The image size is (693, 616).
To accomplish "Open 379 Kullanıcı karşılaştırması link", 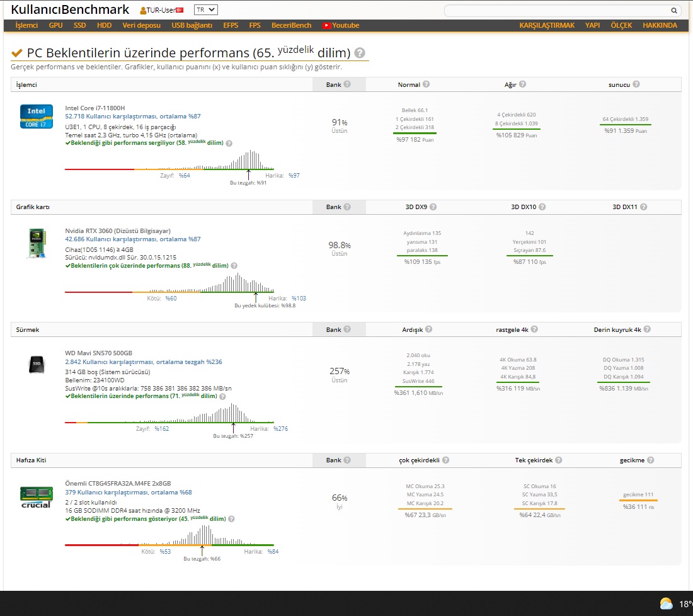I will 128,493.
